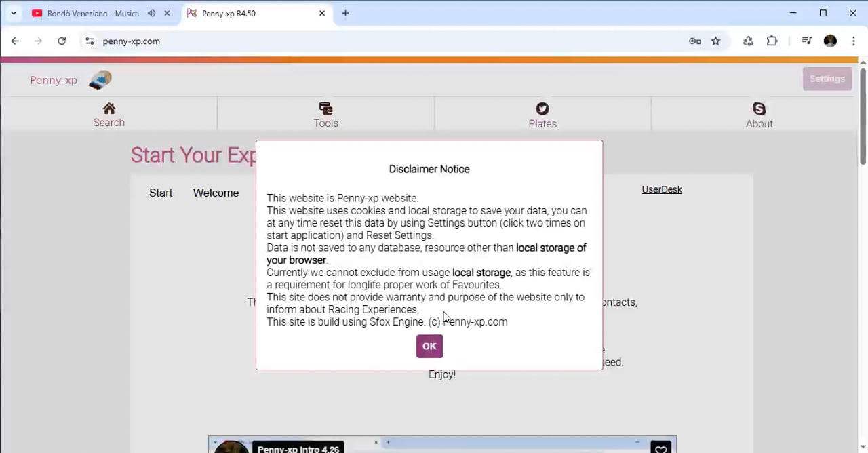868x453 pixels.
Task: Open the Search home icon
Action: tap(108, 109)
